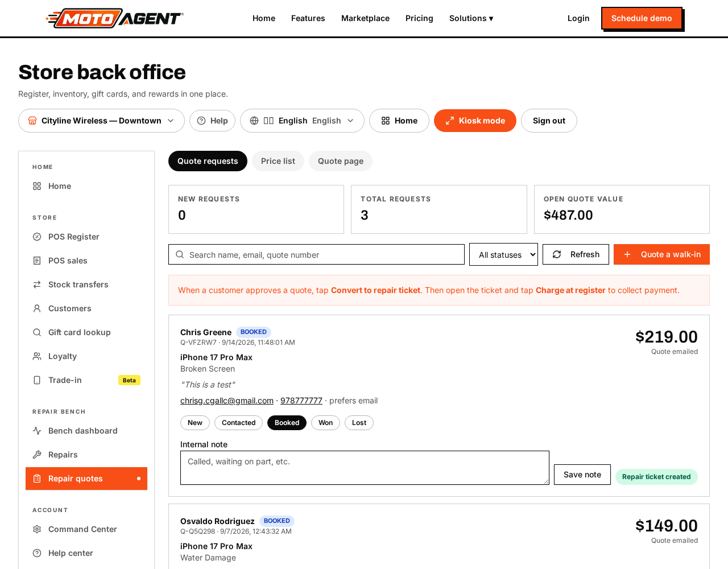Toggle Booked status for Chris Greene
The image size is (728, 569).
pos(287,423)
